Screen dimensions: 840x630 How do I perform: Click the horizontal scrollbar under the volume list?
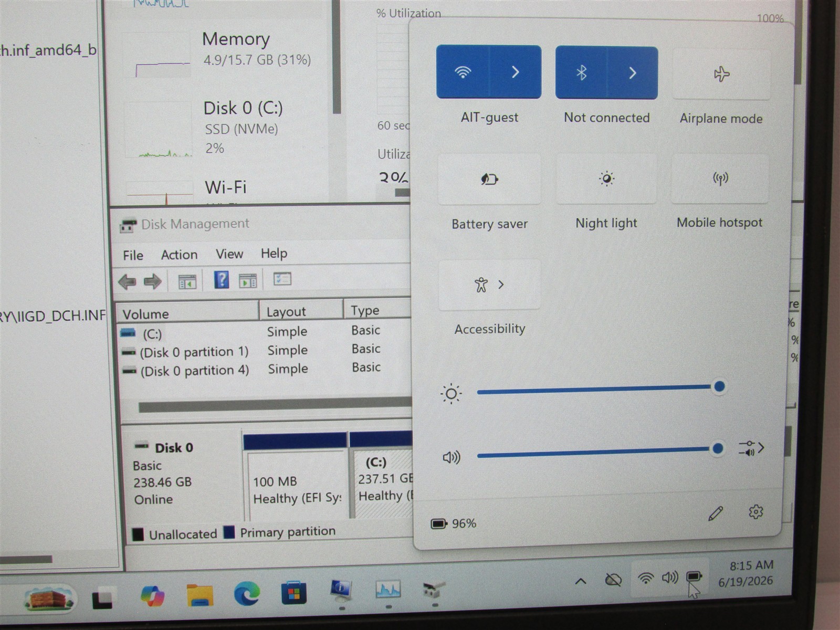[275, 406]
